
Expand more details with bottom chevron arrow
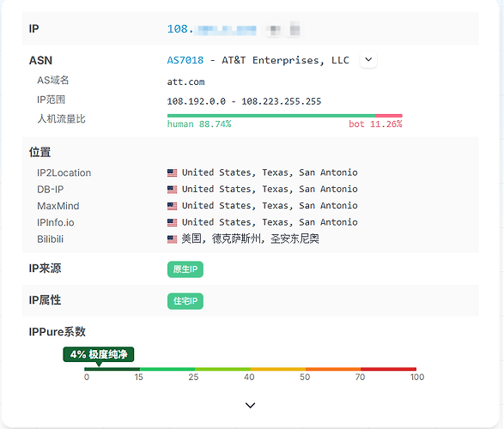click(x=250, y=405)
